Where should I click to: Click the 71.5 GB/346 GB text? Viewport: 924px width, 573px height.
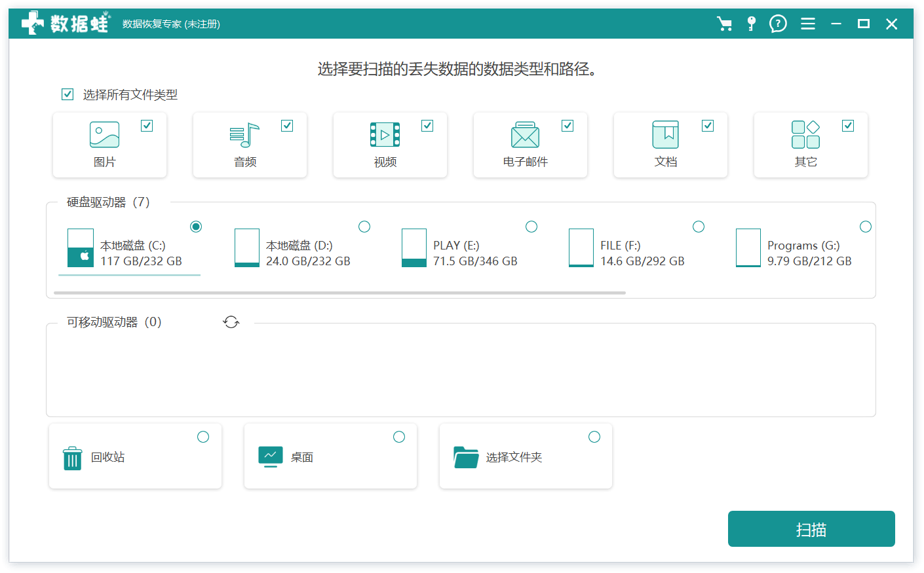475,261
